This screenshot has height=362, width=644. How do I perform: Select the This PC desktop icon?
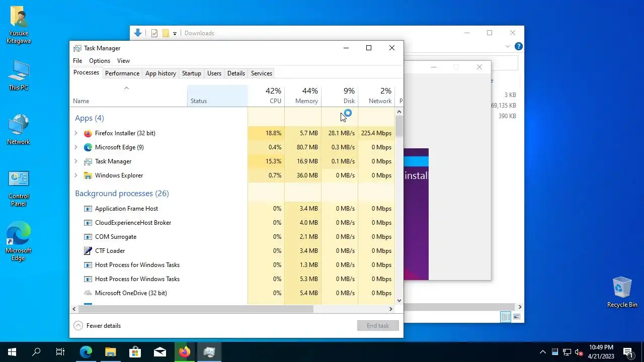click(19, 71)
